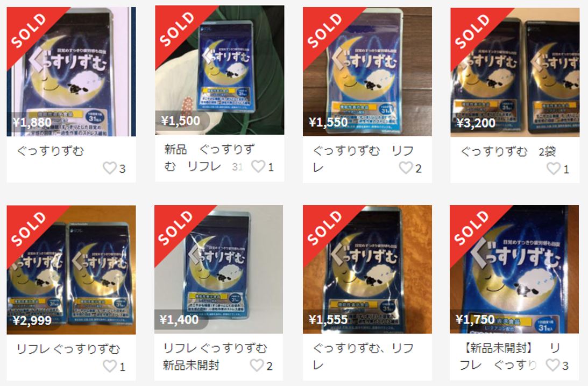View the ¥1,555 product image
The width and height of the screenshot is (588, 386).
click(x=367, y=269)
